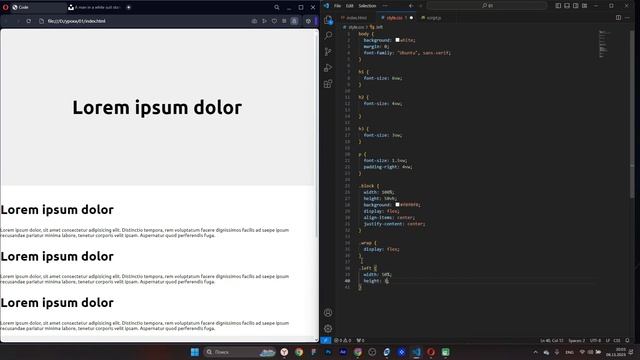Click the .left breadcrumb in the editor
Viewport: 640px width, 360px height.
pyautogui.click(x=377, y=27)
